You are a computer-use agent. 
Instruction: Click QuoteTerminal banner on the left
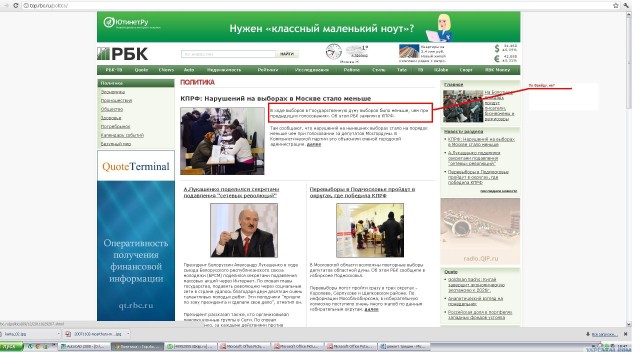(136, 166)
